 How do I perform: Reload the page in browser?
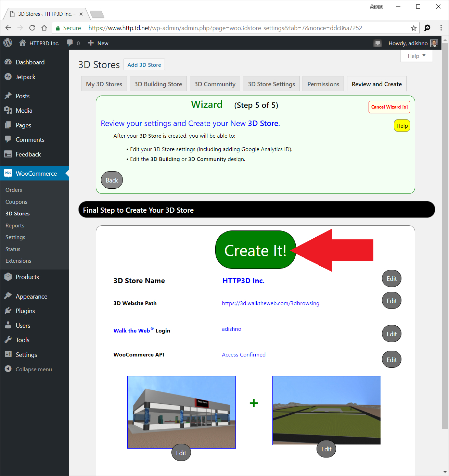32,28
